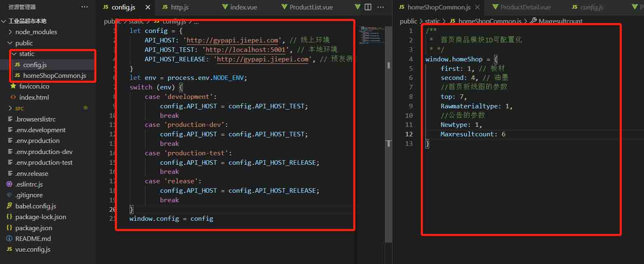Open .eslintrc.js in the explorer

(x=29, y=184)
